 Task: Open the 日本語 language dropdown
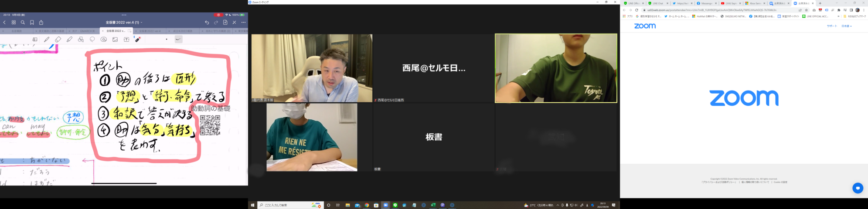[x=846, y=26]
